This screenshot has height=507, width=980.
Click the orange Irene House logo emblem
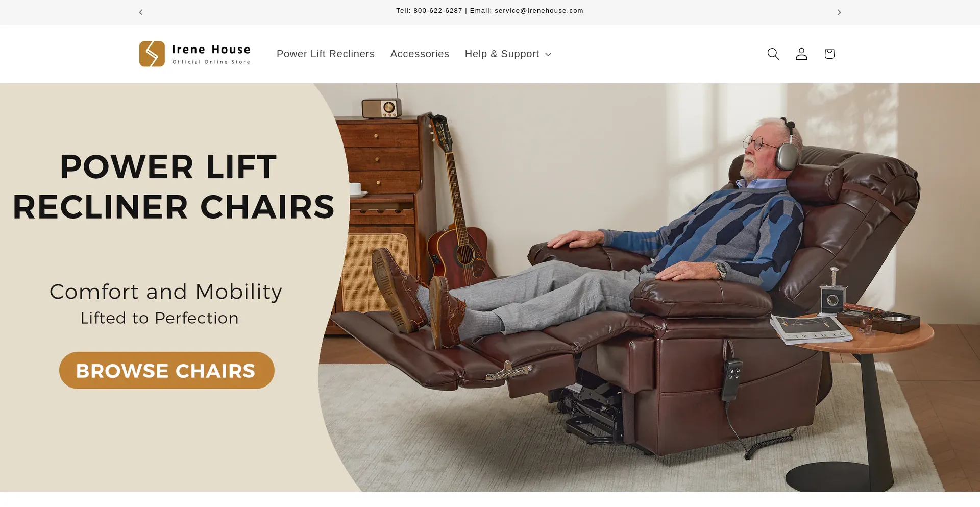(152, 54)
